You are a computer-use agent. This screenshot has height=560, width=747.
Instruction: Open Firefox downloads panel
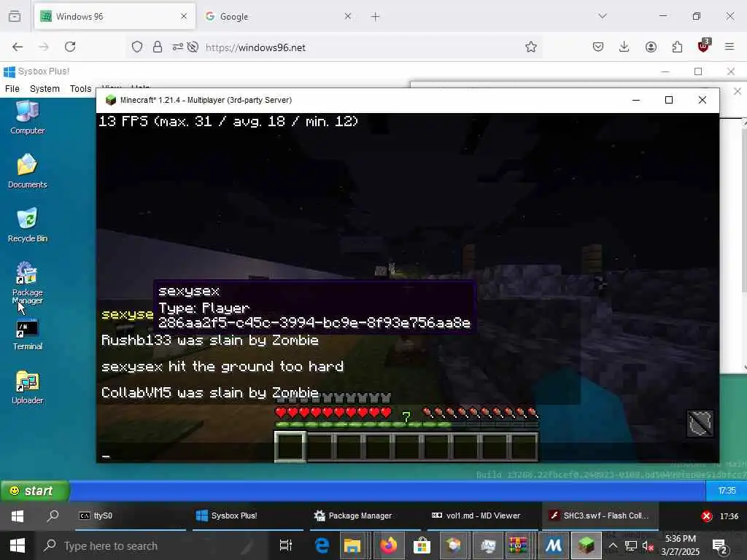[x=624, y=47]
